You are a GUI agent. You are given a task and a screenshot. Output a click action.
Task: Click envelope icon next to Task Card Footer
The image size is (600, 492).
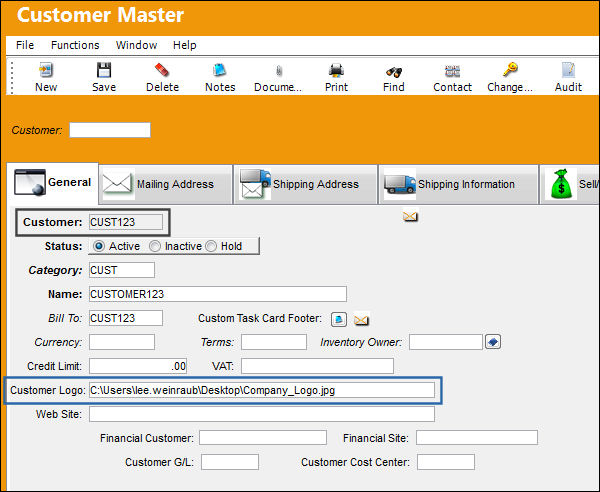point(361,319)
